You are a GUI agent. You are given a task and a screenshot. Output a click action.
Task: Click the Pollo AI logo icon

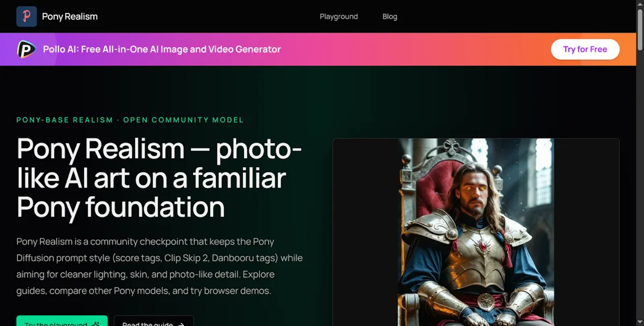pos(27,49)
